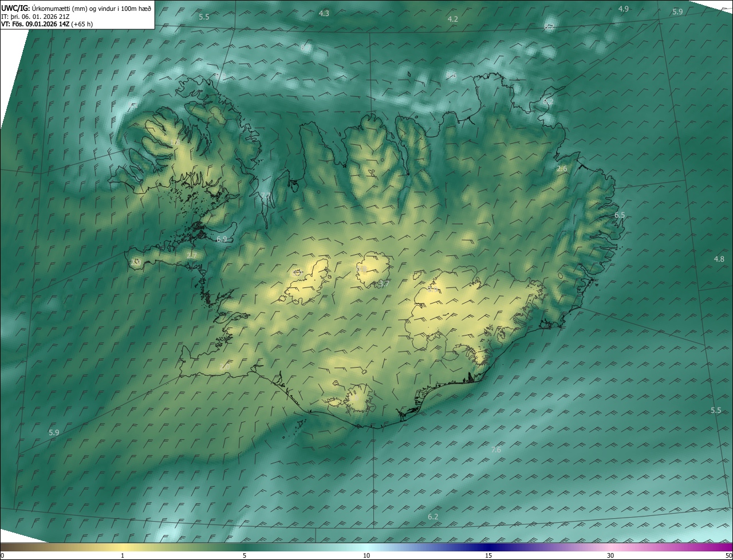Click the 6.9 value in Breiðafjörður bay
733x560 pixels.
[222, 239]
